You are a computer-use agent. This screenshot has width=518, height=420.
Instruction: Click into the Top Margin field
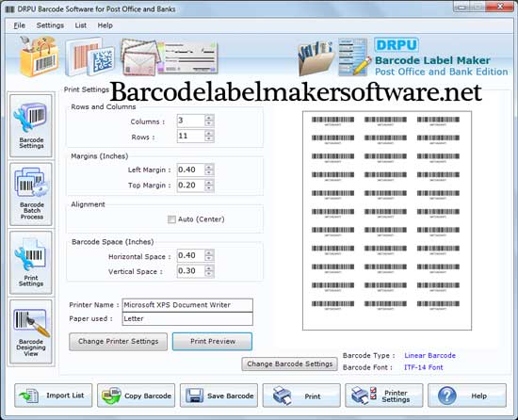[191, 186]
